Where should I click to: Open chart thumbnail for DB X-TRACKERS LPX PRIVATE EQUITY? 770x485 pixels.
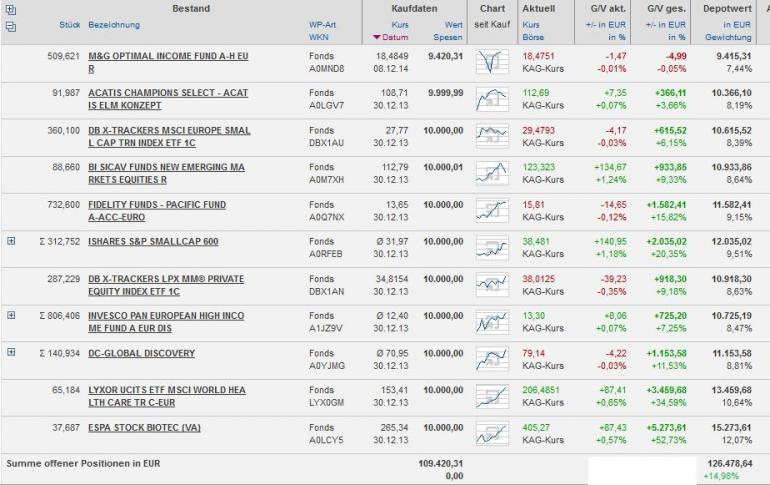[x=492, y=285]
